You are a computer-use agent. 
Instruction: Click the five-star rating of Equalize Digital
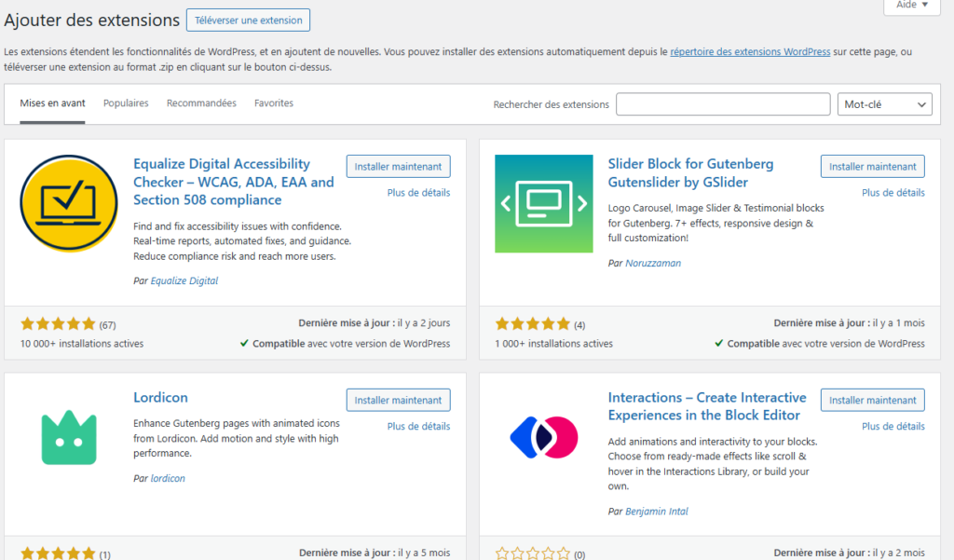tap(58, 324)
